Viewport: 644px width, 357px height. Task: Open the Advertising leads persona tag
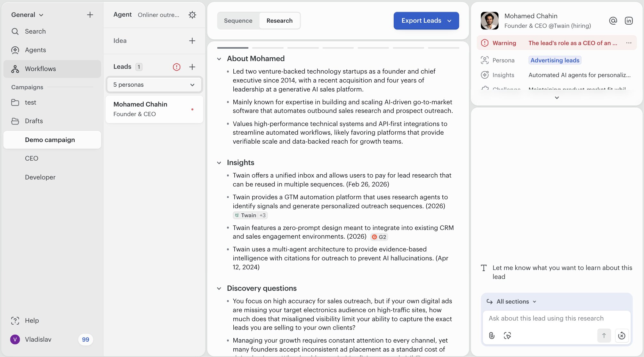click(555, 60)
